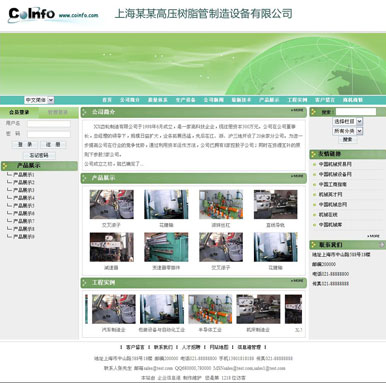
Task: Switch to the 会员登录 tab
Action: (x=19, y=112)
